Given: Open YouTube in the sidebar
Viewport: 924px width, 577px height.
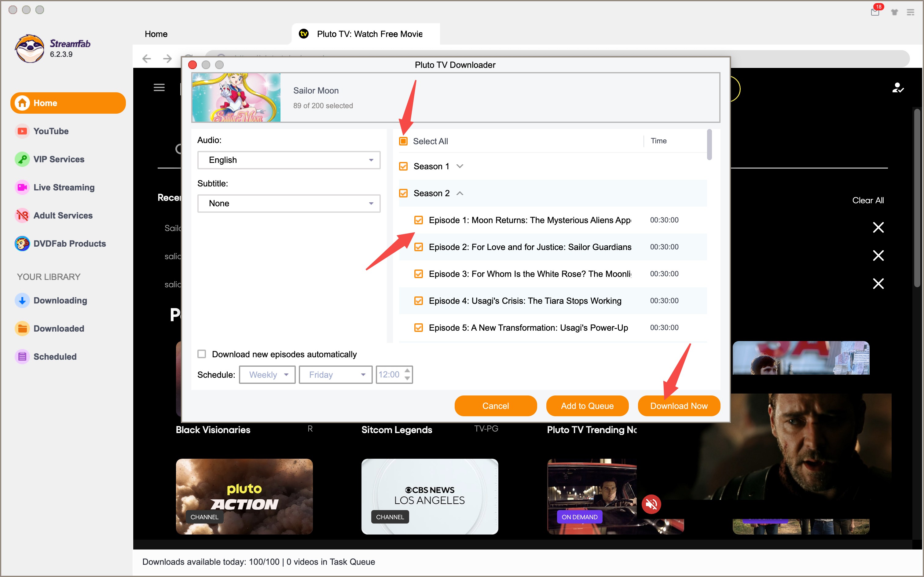Looking at the screenshot, I should pos(51,131).
